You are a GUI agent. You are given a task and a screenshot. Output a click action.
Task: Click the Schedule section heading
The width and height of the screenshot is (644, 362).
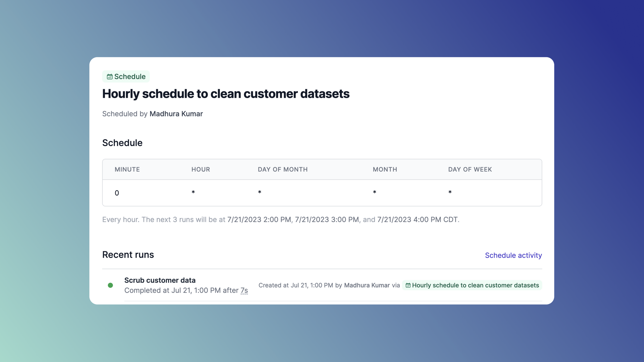tap(122, 143)
